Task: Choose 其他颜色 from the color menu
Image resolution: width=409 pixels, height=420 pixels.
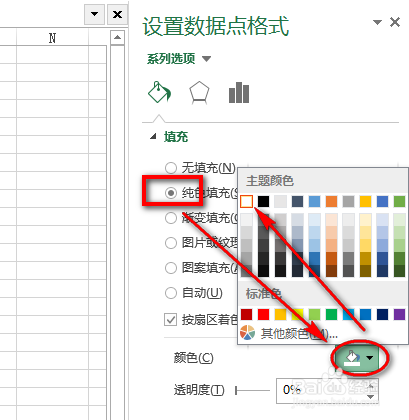Action: click(289, 333)
